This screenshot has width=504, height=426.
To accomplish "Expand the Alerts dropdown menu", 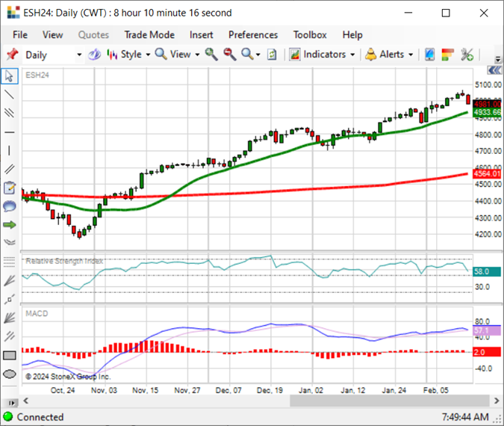I will point(389,55).
